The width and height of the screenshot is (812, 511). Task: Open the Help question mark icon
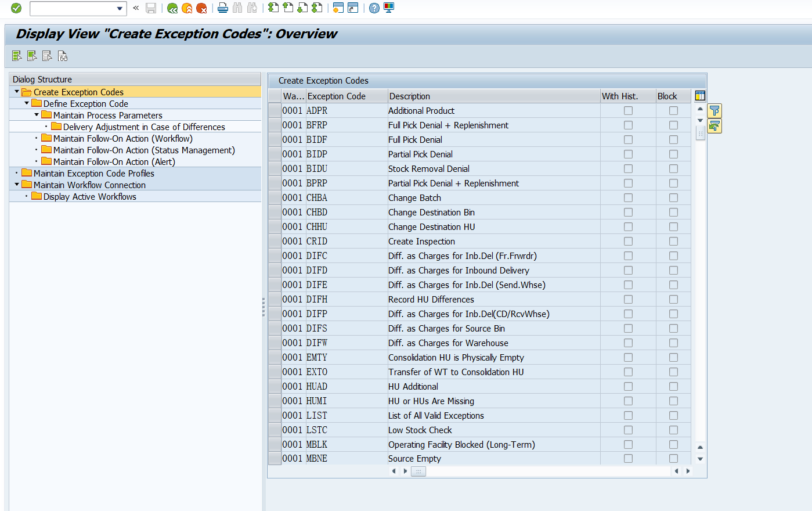374,8
